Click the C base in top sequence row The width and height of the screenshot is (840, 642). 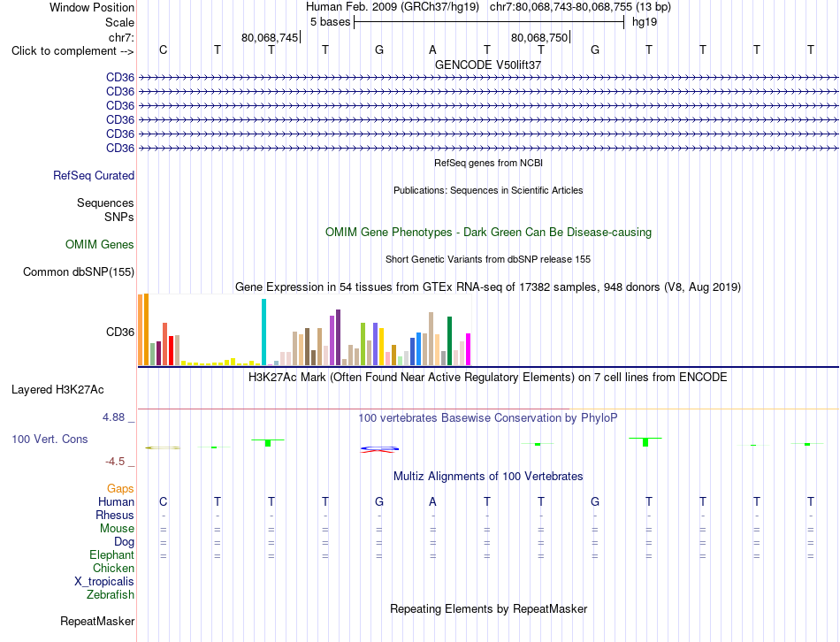164,50
